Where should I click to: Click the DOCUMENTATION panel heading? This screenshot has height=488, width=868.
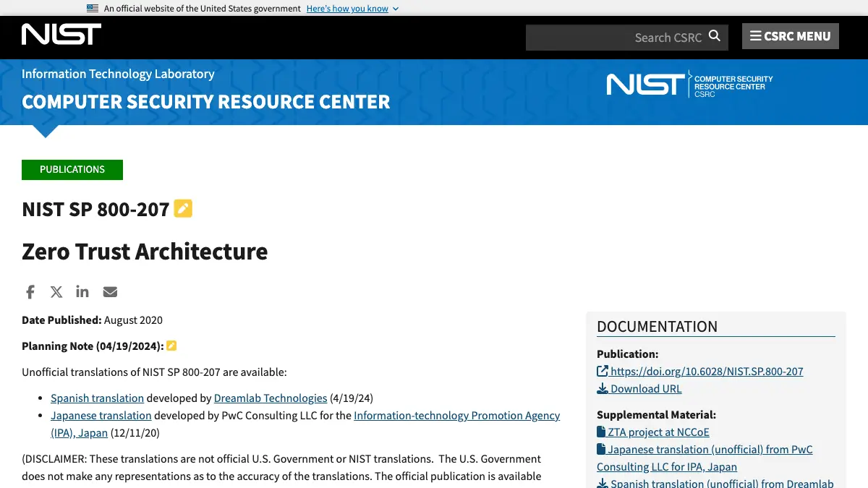coord(657,327)
